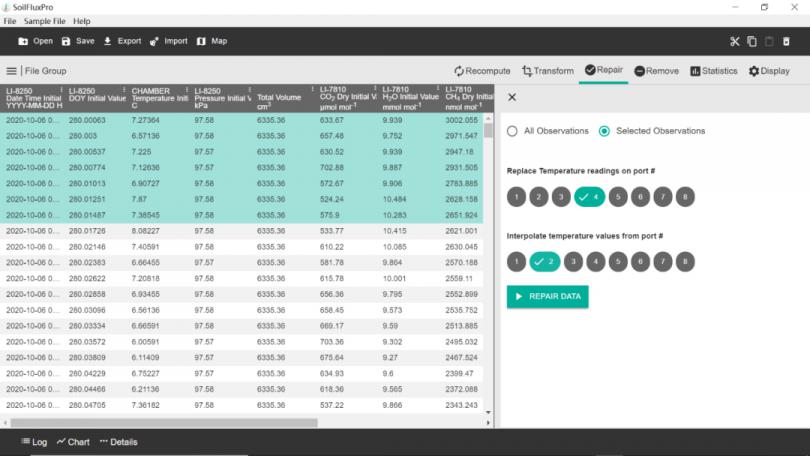Select the All Observations radio button
Image resolution: width=810 pixels, height=456 pixels.
[x=513, y=131]
